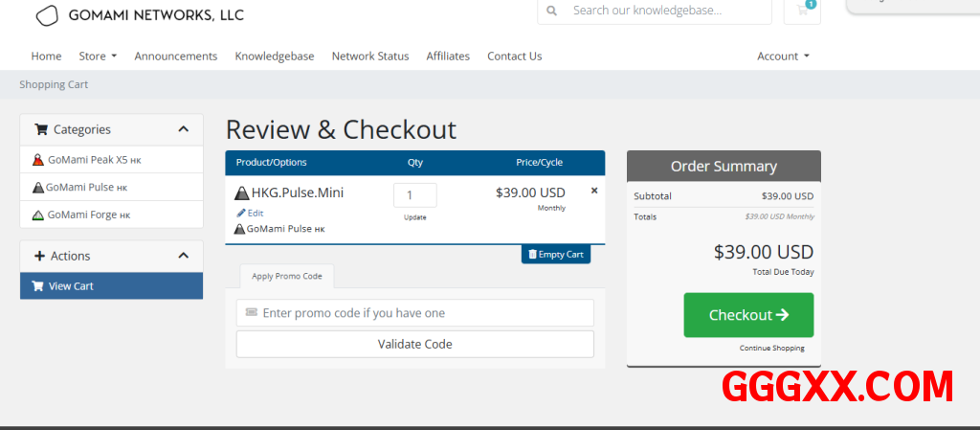Screen dimensions: 980x430
Task: Click the Continue Shopping link
Action: (x=771, y=348)
